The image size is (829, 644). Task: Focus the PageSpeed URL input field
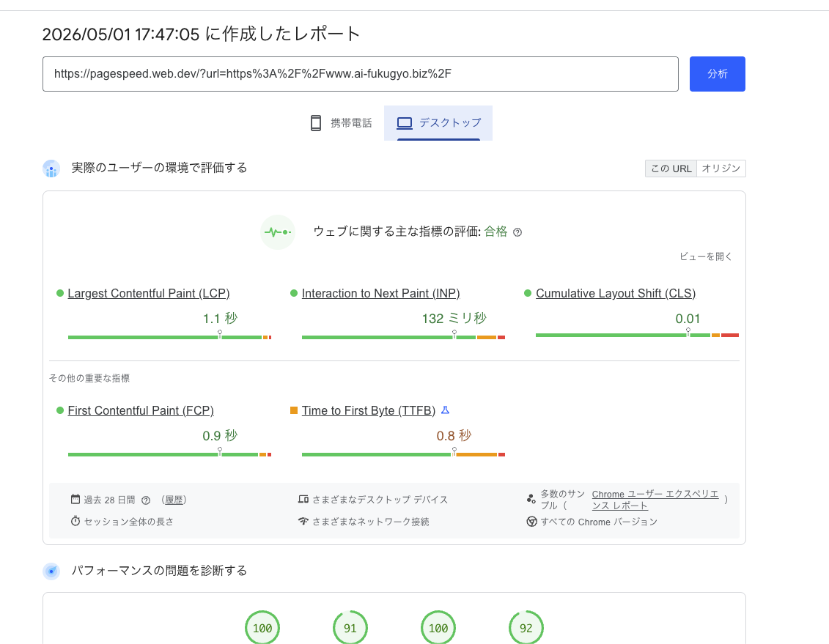[360, 74]
